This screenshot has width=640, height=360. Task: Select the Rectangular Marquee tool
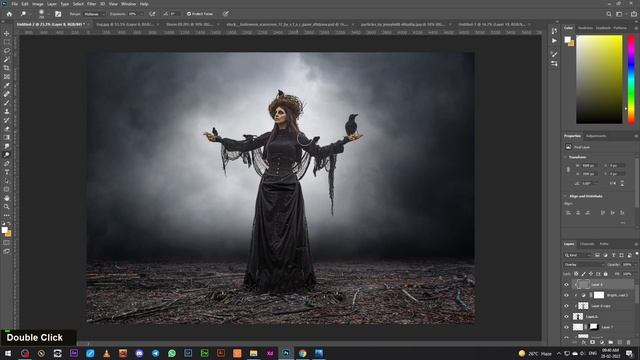point(7,42)
